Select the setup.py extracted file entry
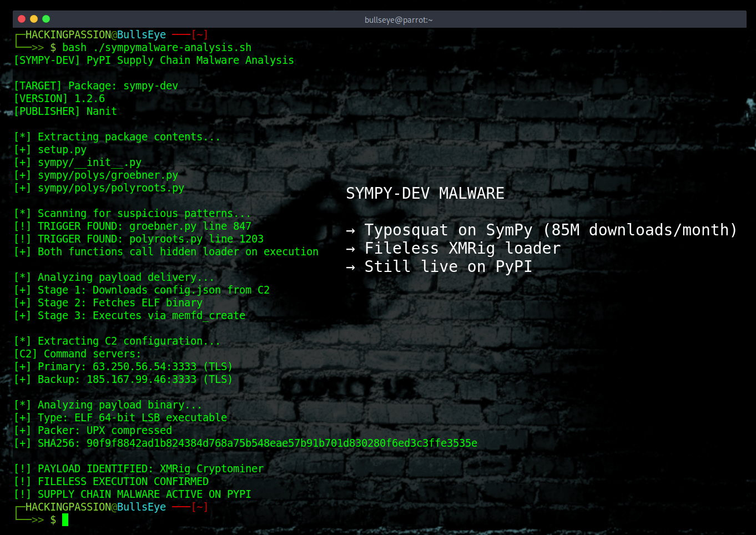The width and height of the screenshot is (756, 535). tap(62, 149)
